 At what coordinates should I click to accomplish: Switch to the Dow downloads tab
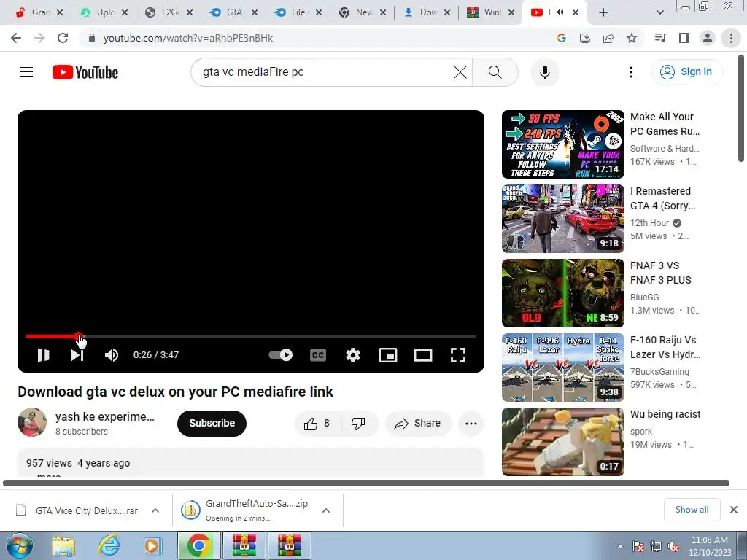(426, 12)
